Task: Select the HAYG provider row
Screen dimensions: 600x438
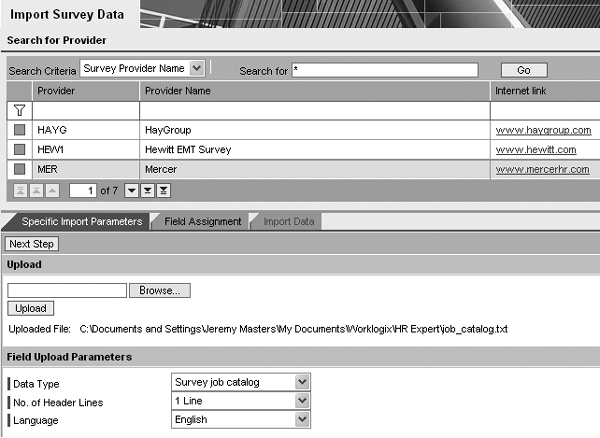Action: 20,130
